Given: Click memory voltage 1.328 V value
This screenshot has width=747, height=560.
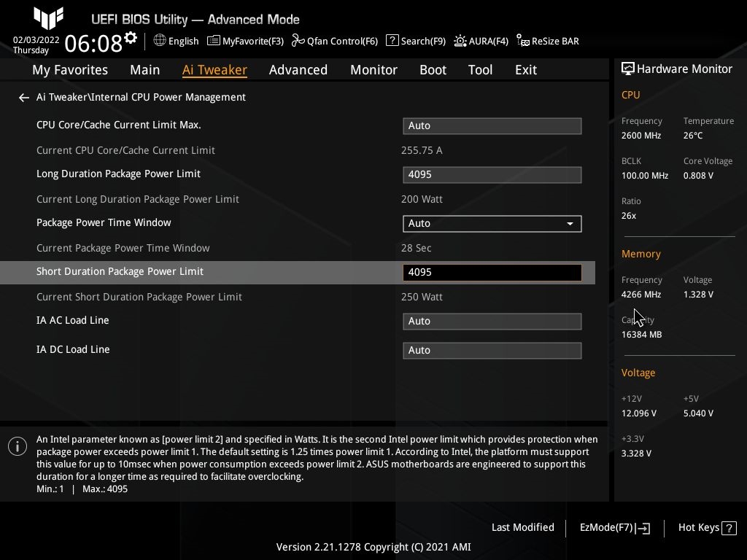Looking at the screenshot, I should (698, 295).
